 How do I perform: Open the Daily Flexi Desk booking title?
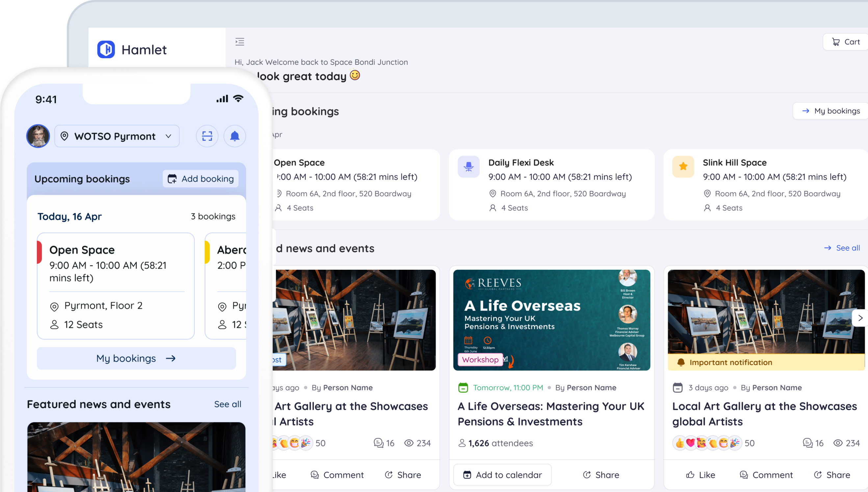521,162
